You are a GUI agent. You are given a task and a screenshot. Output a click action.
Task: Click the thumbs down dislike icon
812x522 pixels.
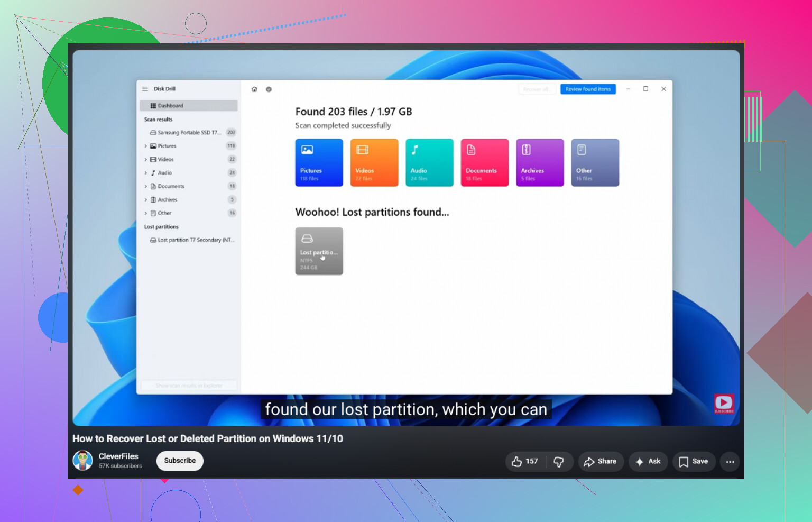point(559,462)
